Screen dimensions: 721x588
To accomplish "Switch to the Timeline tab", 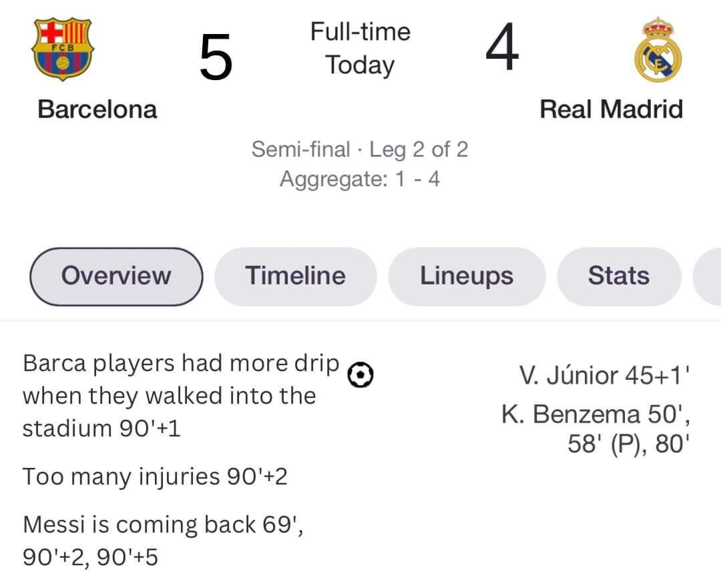I will (x=296, y=276).
